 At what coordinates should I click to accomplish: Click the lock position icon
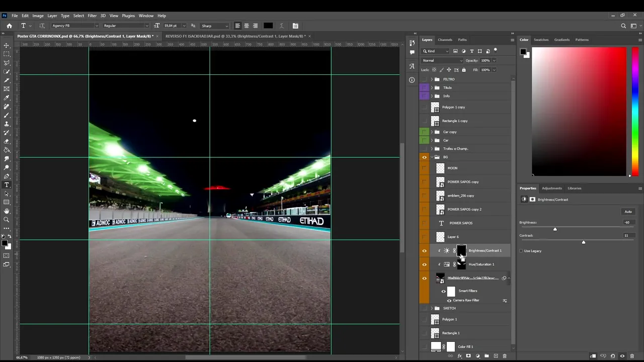(x=449, y=70)
